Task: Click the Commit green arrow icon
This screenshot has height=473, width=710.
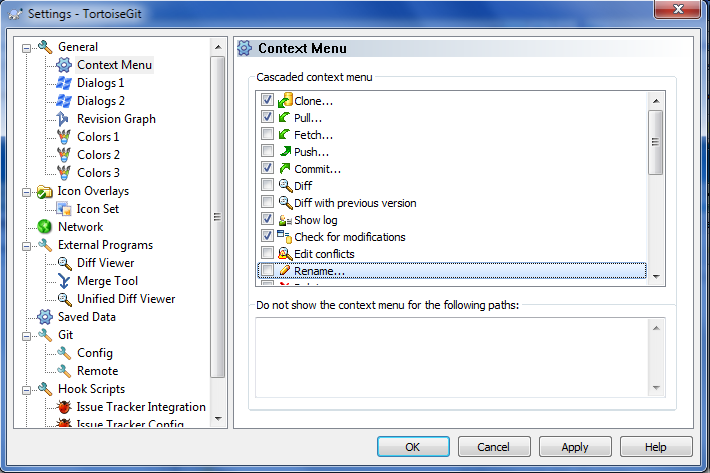Action: tap(285, 168)
